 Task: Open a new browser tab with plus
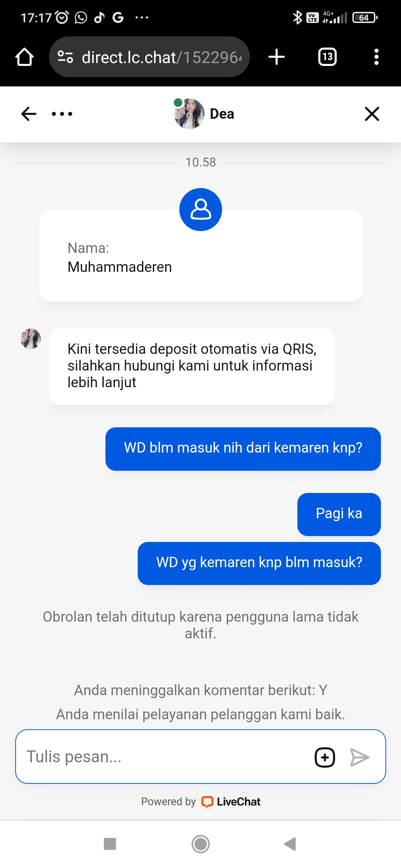[x=277, y=57]
